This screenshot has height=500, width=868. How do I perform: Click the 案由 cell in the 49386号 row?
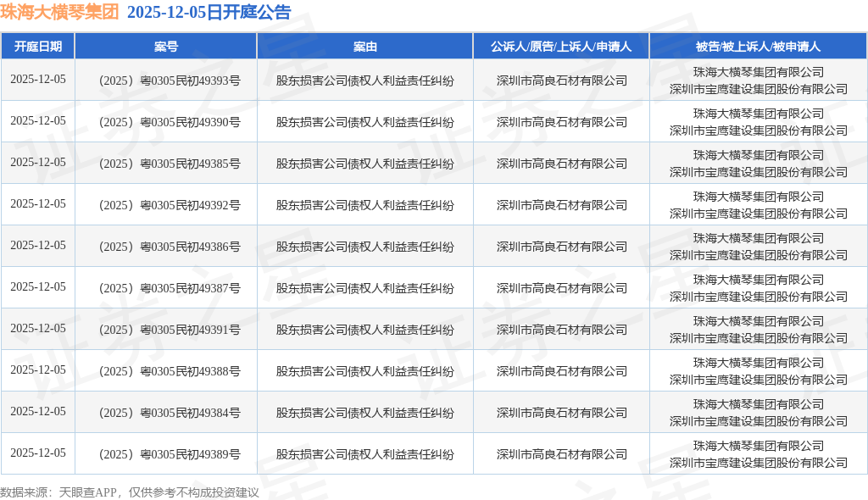(364, 247)
